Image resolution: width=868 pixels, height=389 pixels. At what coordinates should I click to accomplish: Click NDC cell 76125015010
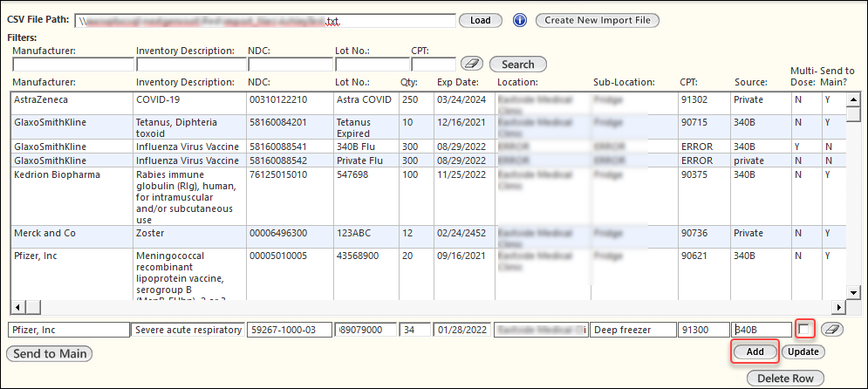tap(290, 197)
